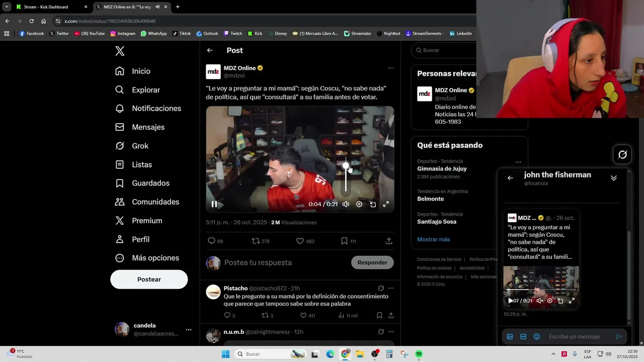Attach an image in the chat composer

point(510,336)
